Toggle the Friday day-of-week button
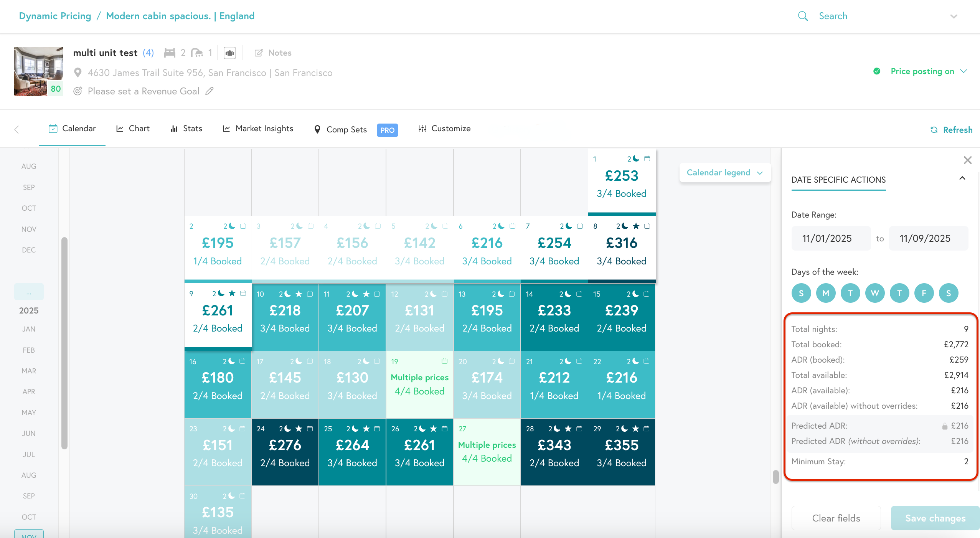This screenshot has width=980, height=538. coord(924,293)
